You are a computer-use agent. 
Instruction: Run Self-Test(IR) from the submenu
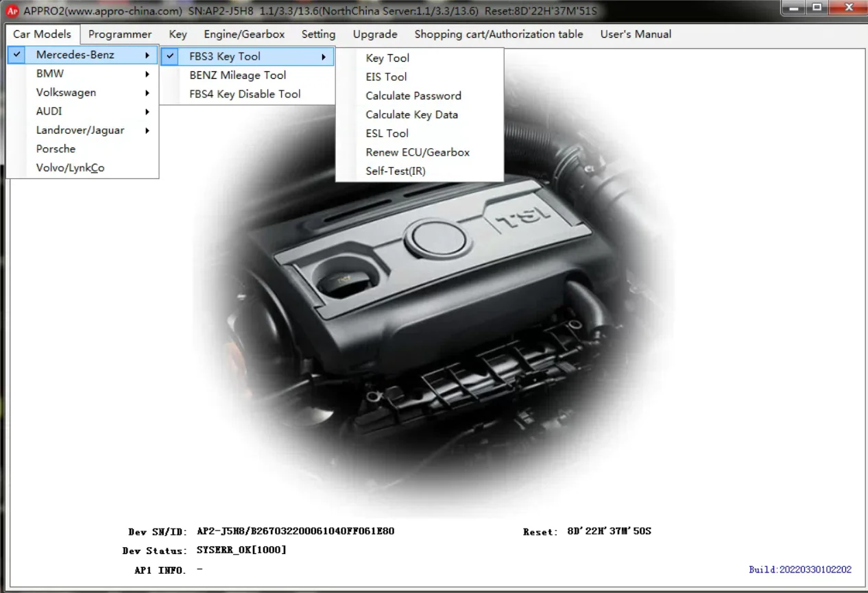(x=396, y=171)
